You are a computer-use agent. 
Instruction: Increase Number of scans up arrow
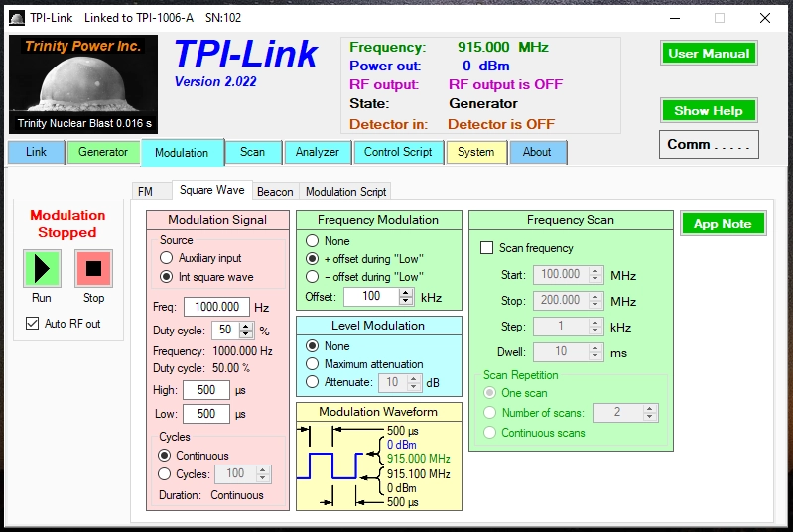(650, 409)
